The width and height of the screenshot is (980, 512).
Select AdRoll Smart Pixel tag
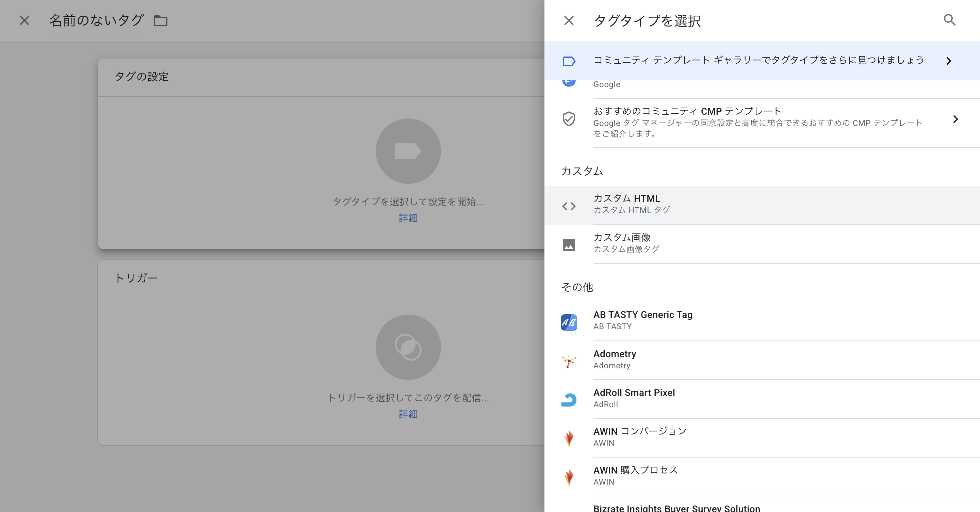pos(762,399)
